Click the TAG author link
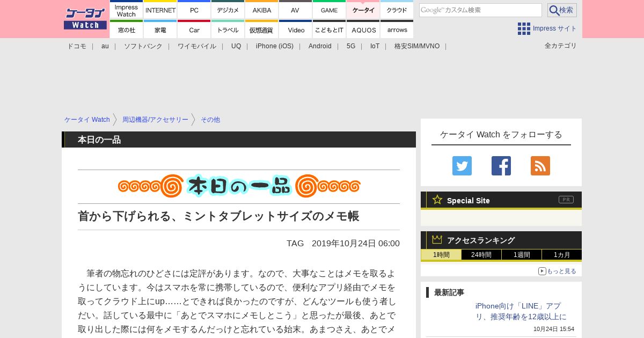644x338 pixels. click(x=295, y=244)
